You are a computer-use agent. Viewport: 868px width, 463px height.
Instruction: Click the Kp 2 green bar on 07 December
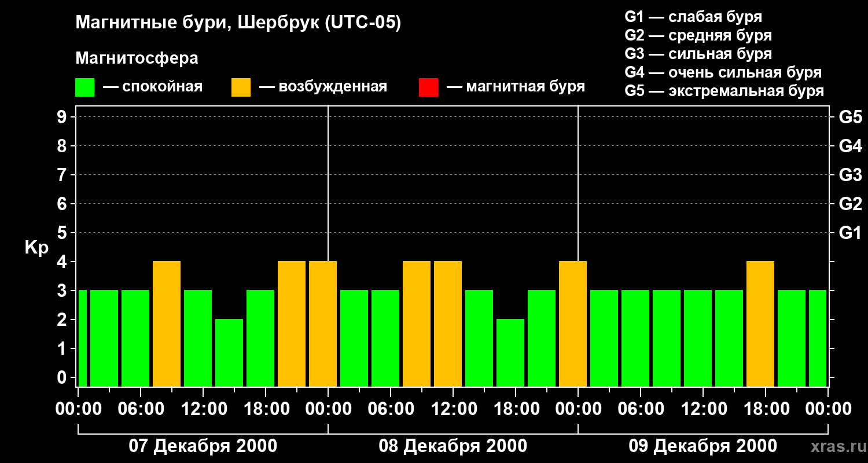point(229,352)
